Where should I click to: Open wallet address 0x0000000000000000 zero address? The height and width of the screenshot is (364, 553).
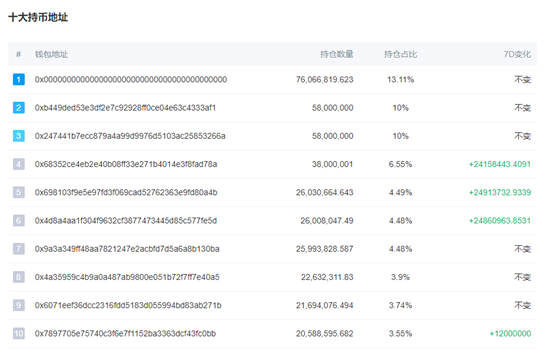131,80
